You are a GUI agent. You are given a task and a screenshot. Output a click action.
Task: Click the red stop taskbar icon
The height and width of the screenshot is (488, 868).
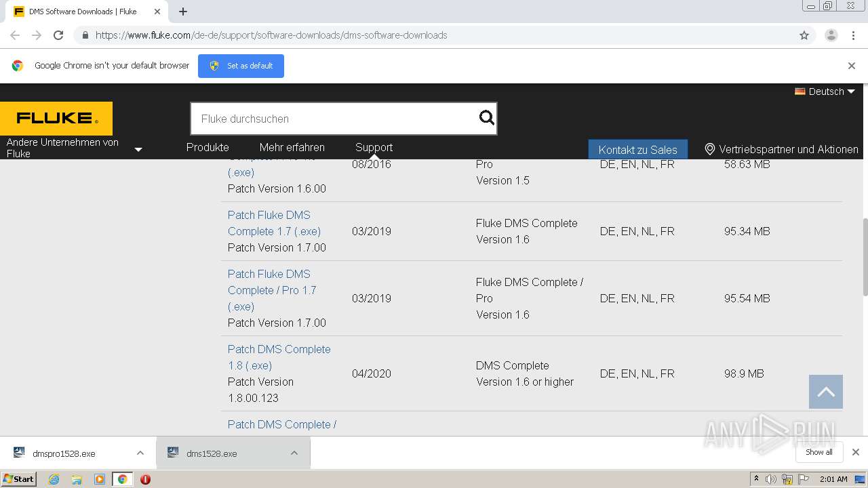[145, 479]
